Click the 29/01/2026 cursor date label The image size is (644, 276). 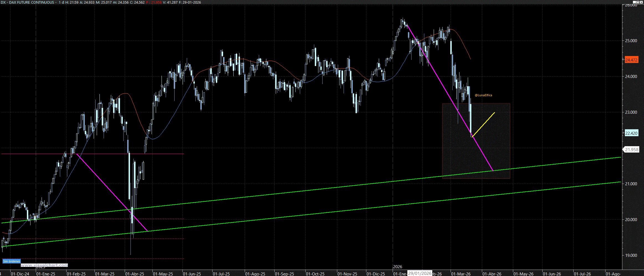[x=420, y=274]
